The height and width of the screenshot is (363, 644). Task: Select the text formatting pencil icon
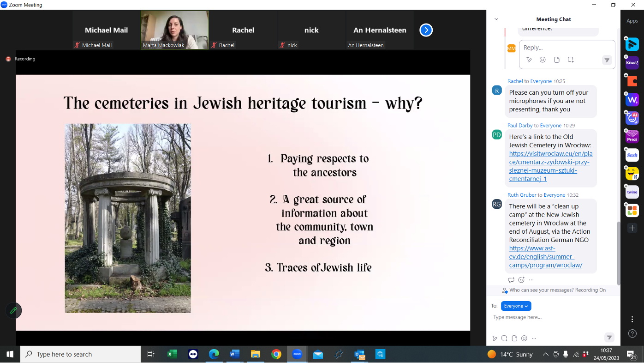pyautogui.click(x=494, y=338)
